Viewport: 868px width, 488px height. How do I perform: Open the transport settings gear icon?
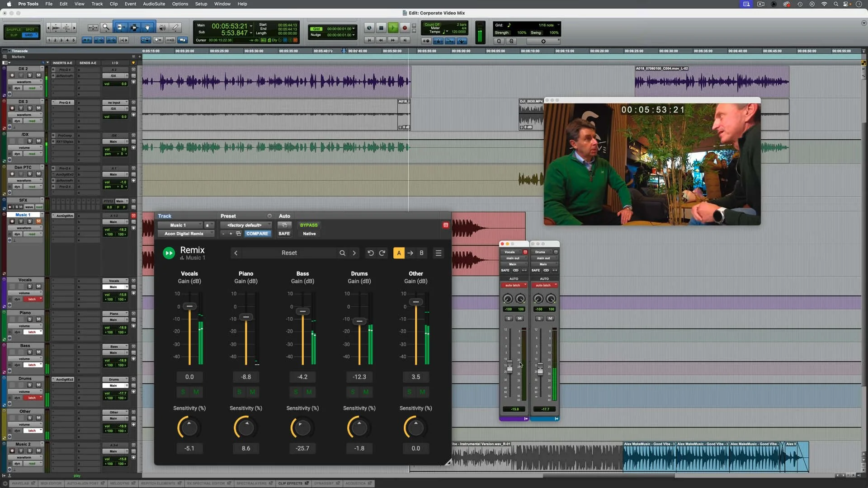pos(544,41)
